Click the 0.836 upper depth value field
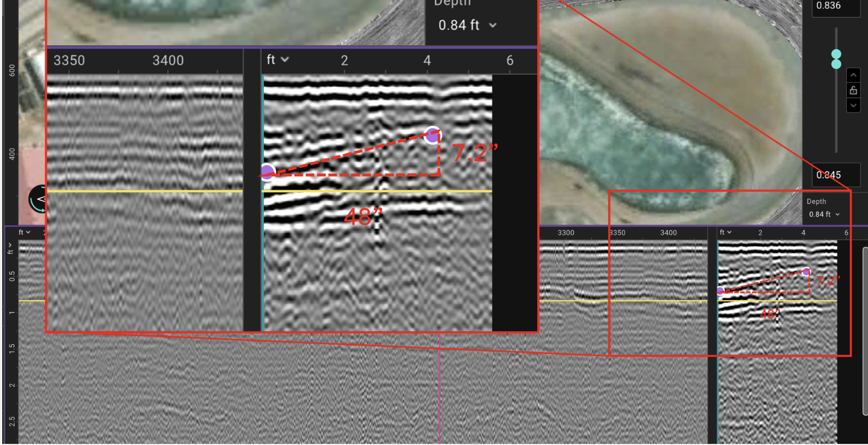The width and height of the screenshot is (868, 445). pyautogui.click(x=835, y=7)
